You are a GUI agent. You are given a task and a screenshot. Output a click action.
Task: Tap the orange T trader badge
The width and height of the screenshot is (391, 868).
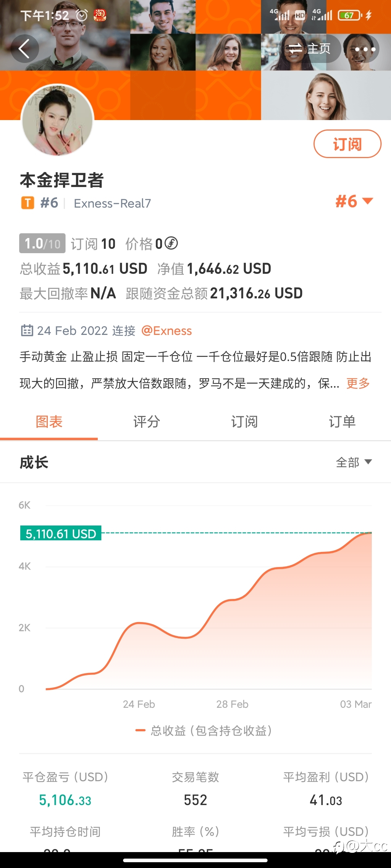pyautogui.click(x=28, y=203)
